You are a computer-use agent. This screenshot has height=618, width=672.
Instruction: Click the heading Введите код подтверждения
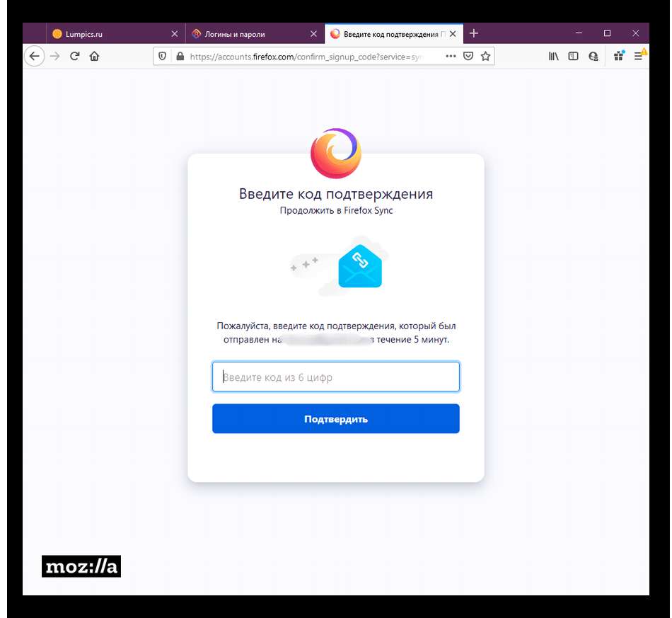tap(336, 194)
